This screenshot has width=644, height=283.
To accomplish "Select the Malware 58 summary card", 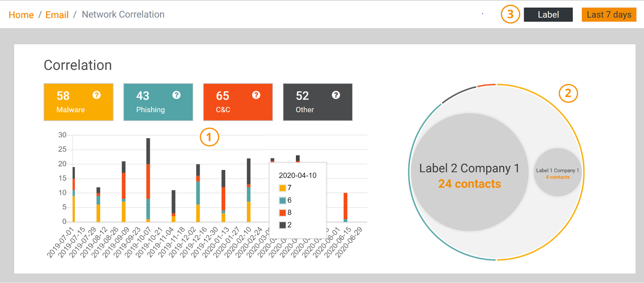I will pyautogui.click(x=78, y=102).
